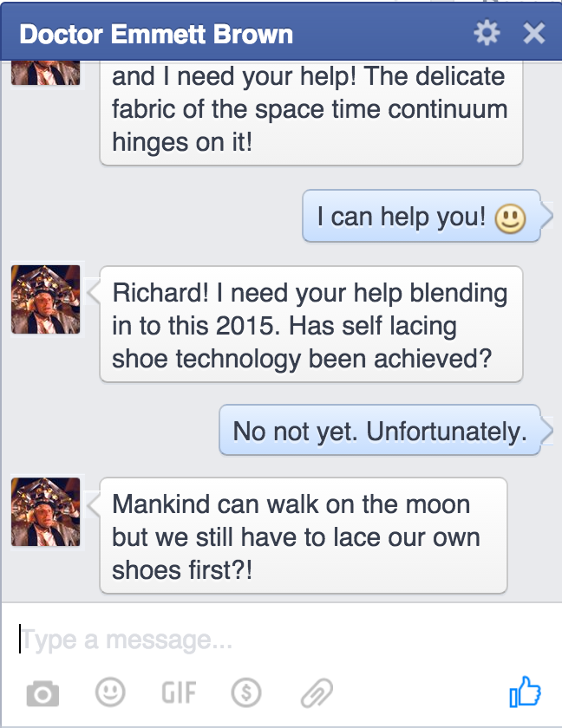Collapse chat by clicking empty blue header bar
This screenshot has width=562, height=728.
click(382, 33)
